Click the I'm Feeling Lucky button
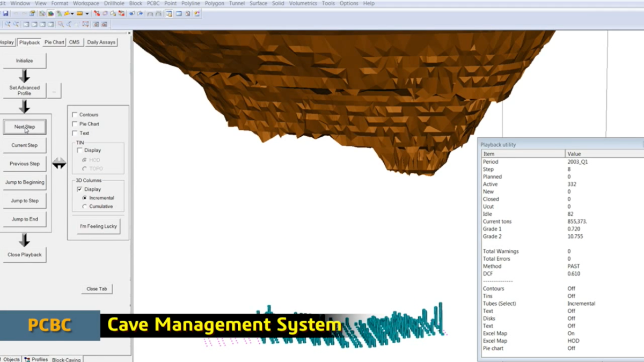Viewport: 644px width, 362px height. 98,226
